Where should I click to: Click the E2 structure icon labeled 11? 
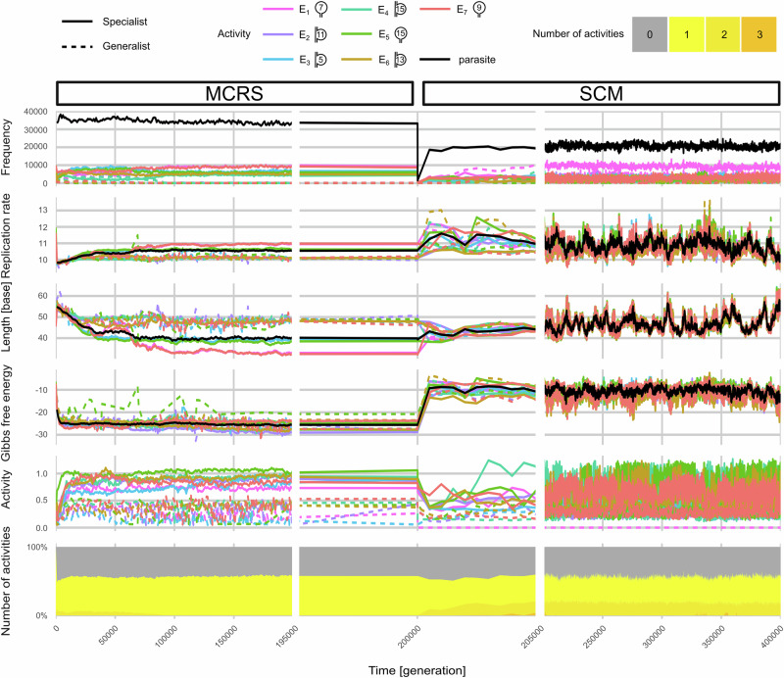click(320, 34)
